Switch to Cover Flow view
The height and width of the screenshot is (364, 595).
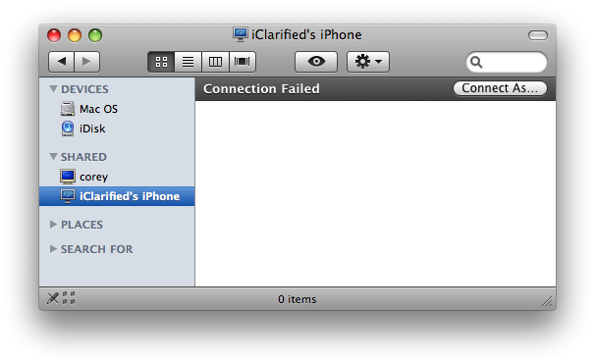[x=243, y=62]
